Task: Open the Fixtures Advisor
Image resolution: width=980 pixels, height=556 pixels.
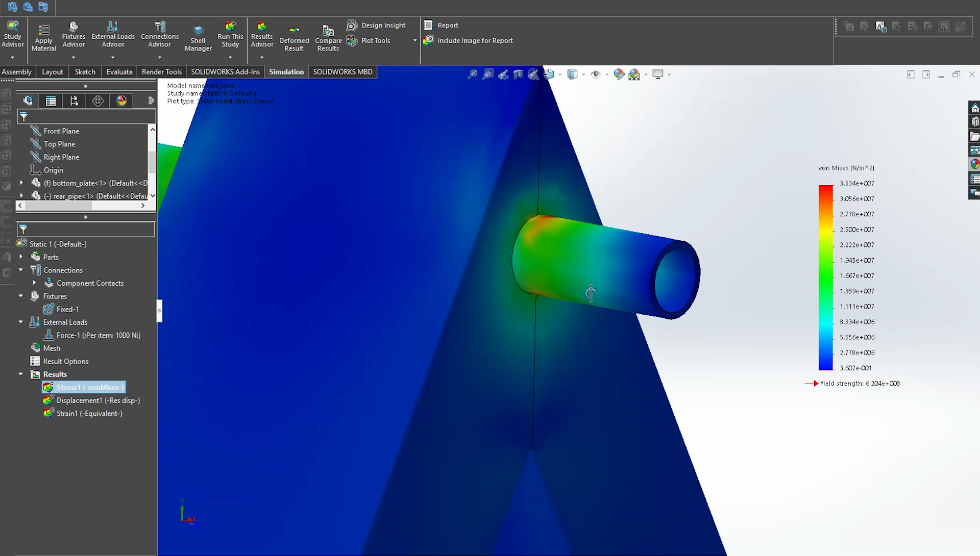Action: (x=73, y=34)
